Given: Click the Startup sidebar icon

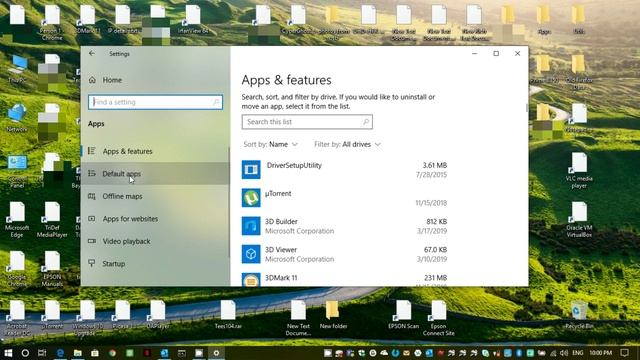Looking at the screenshot, I should [x=92, y=263].
